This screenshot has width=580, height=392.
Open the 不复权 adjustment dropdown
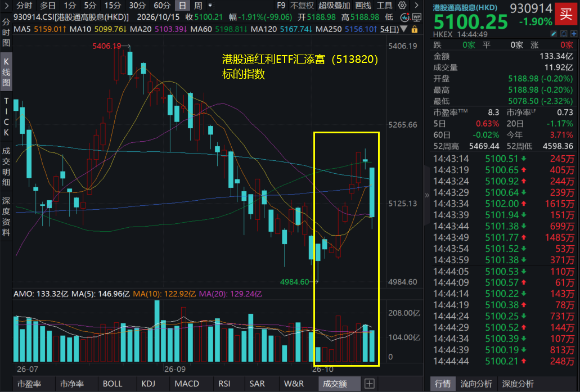tap(302, 6)
